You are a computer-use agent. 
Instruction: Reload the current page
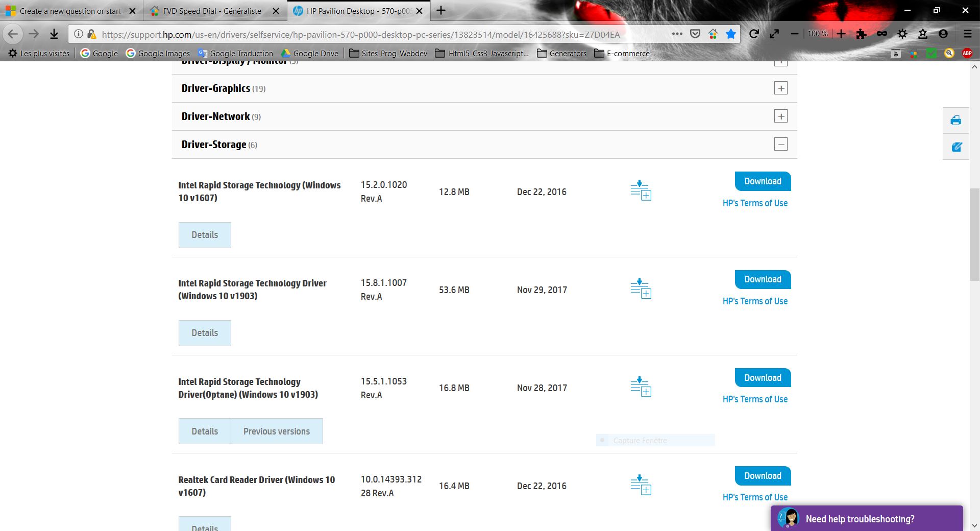click(754, 34)
